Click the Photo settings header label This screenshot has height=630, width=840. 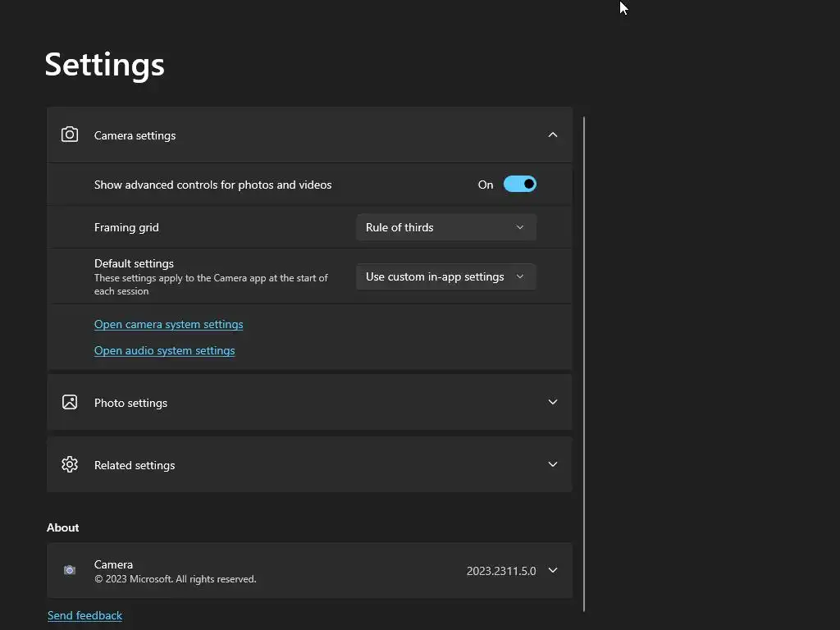(x=130, y=403)
